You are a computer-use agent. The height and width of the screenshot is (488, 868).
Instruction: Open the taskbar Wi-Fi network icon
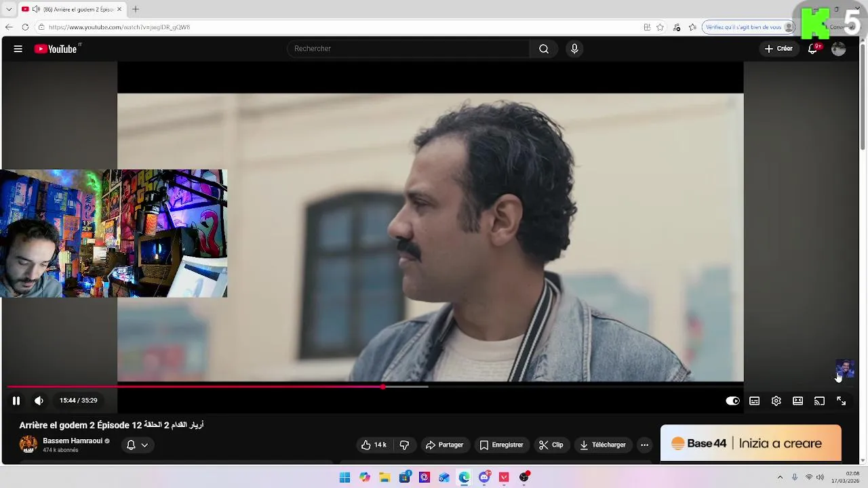point(808,477)
